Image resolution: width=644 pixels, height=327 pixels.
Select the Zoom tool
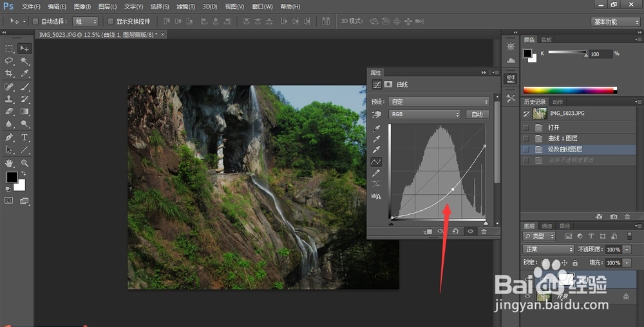pos(24,163)
